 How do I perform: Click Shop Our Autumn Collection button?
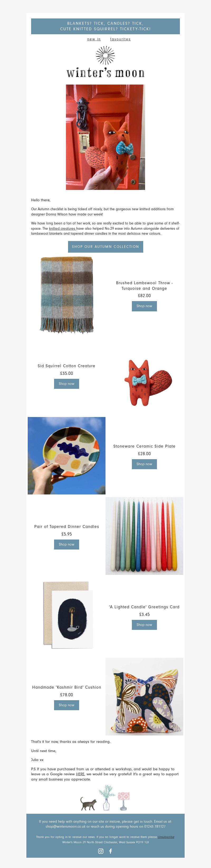[x=105, y=247]
